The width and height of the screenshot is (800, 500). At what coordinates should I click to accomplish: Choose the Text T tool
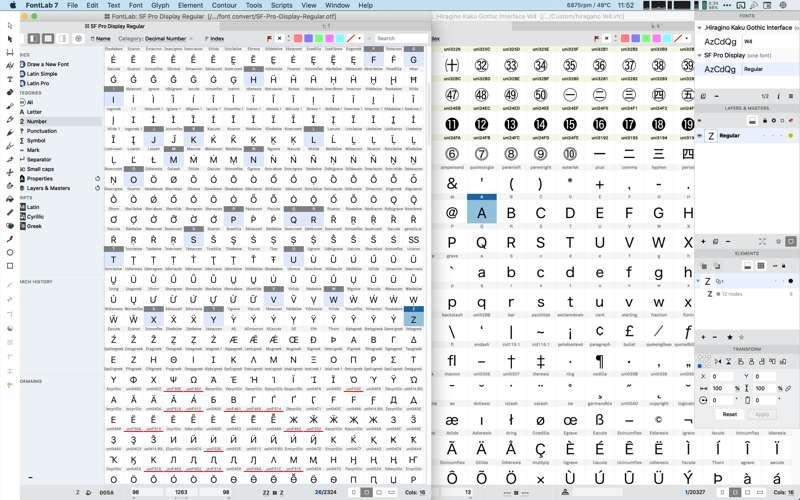(x=10, y=79)
